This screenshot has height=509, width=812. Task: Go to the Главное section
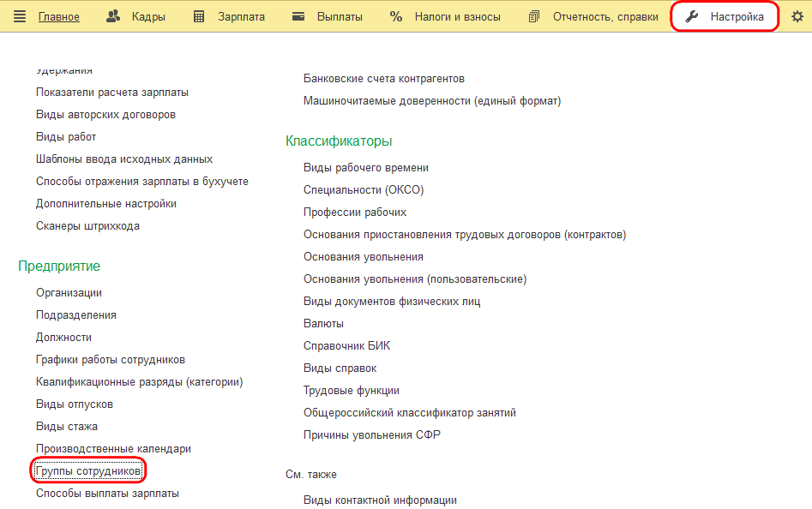tap(59, 17)
